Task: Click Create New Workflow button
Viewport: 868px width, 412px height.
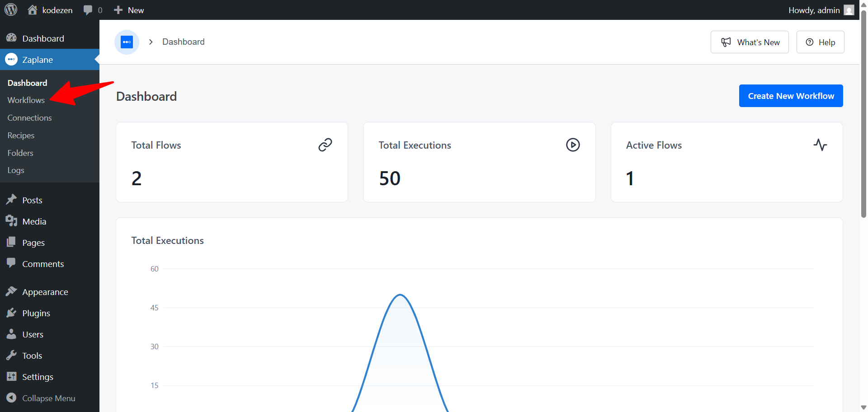Action: click(x=791, y=96)
